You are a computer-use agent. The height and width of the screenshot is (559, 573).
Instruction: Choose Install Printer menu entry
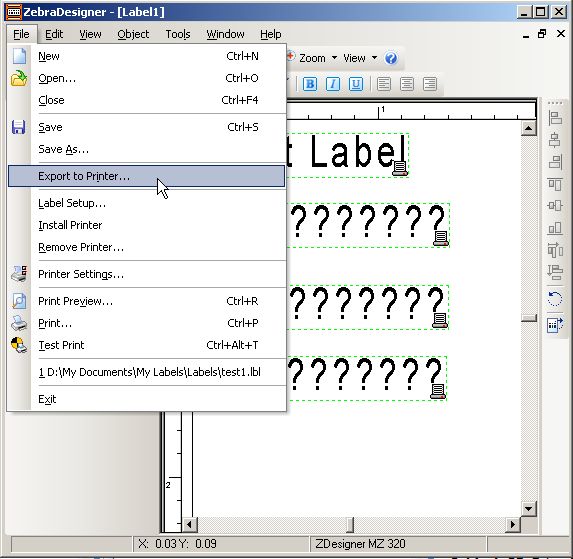[146, 225]
